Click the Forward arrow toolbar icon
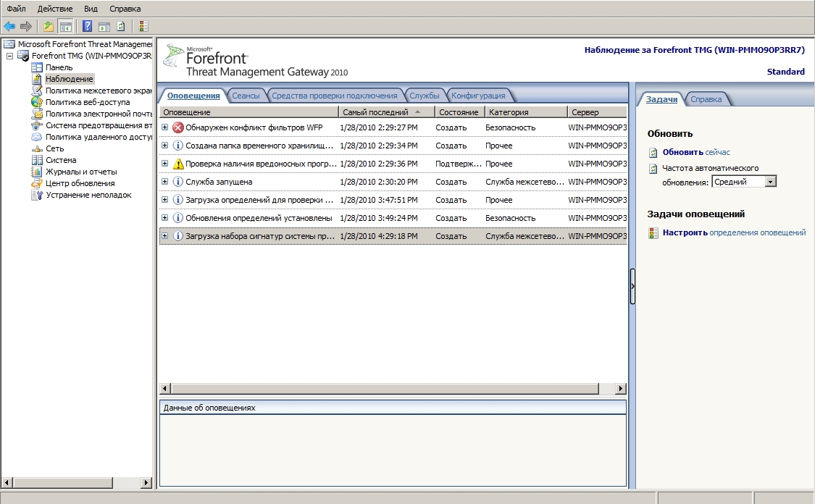Image resolution: width=815 pixels, height=504 pixels. [26, 26]
